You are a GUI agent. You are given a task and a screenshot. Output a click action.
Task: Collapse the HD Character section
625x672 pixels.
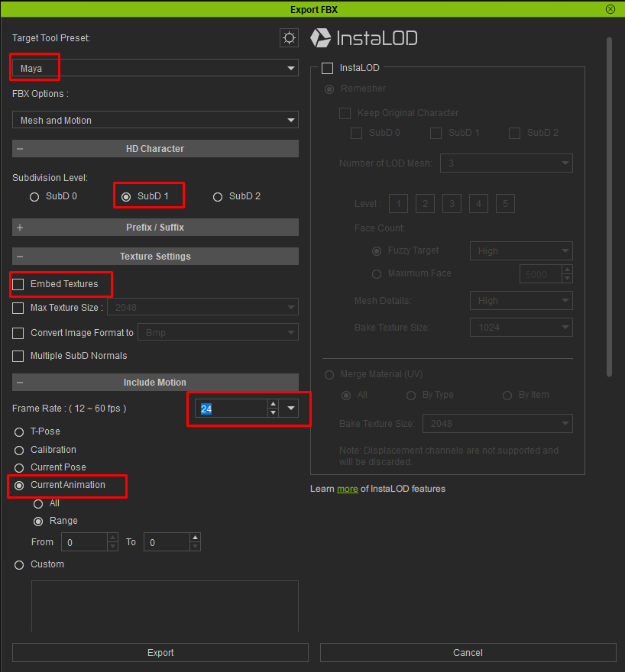pos(155,149)
